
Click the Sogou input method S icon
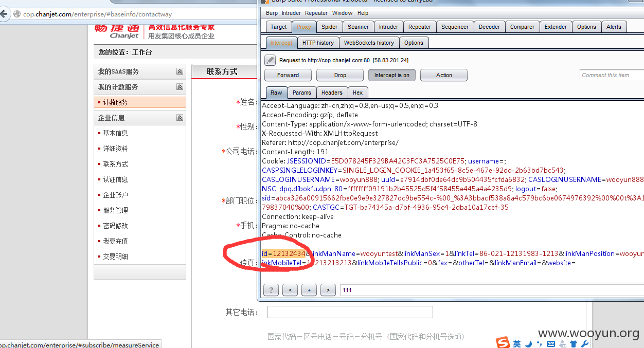[503, 342]
